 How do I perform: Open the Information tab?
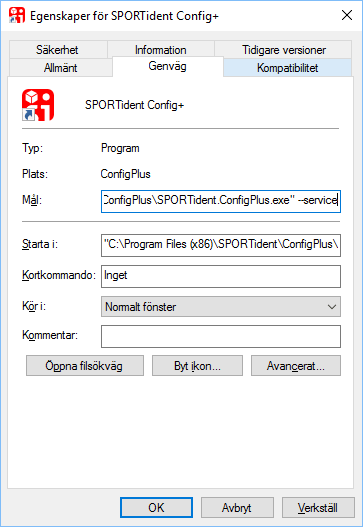point(161,50)
